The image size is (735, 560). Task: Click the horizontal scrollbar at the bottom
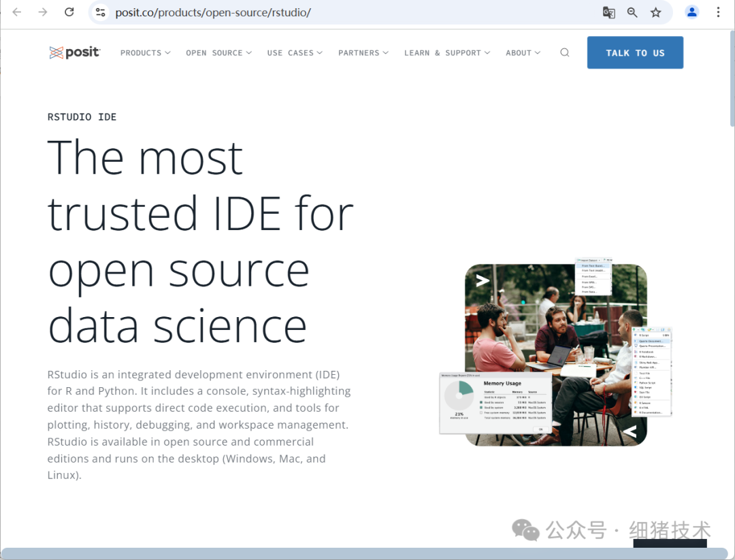365,553
